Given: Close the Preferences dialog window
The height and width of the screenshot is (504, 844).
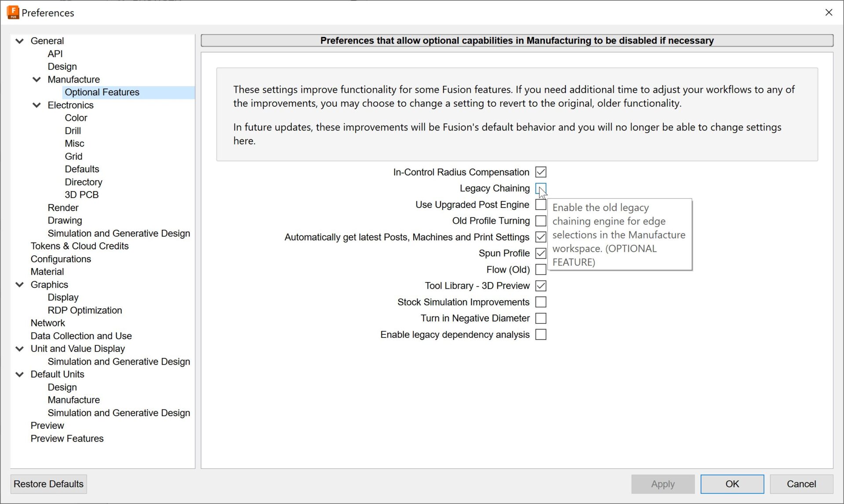Looking at the screenshot, I should coord(829,12).
